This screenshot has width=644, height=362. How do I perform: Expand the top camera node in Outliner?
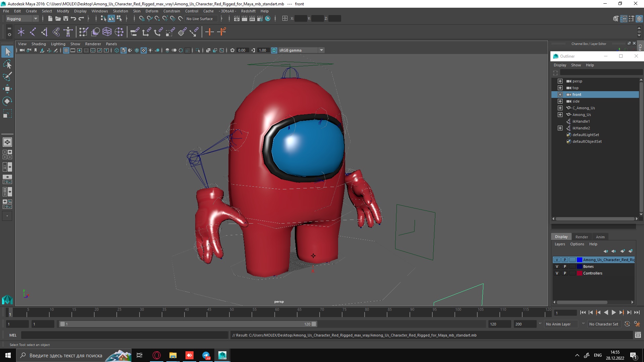coord(560,88)
